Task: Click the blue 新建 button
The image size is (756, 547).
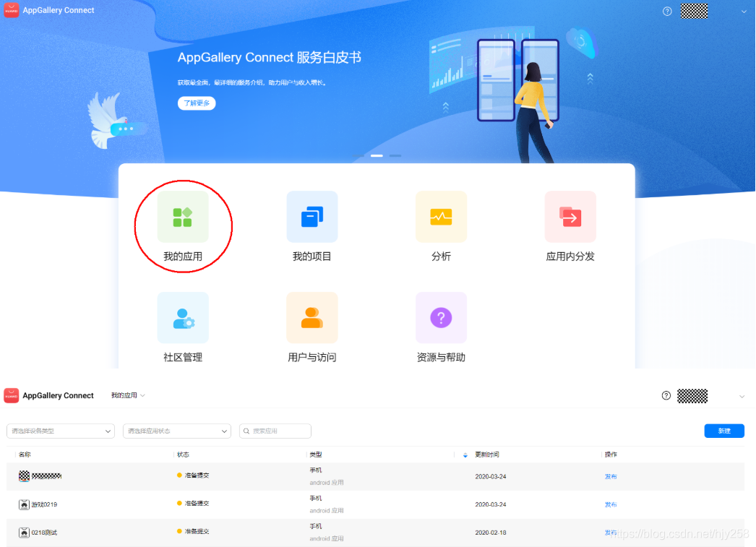Action: point(724,431)
